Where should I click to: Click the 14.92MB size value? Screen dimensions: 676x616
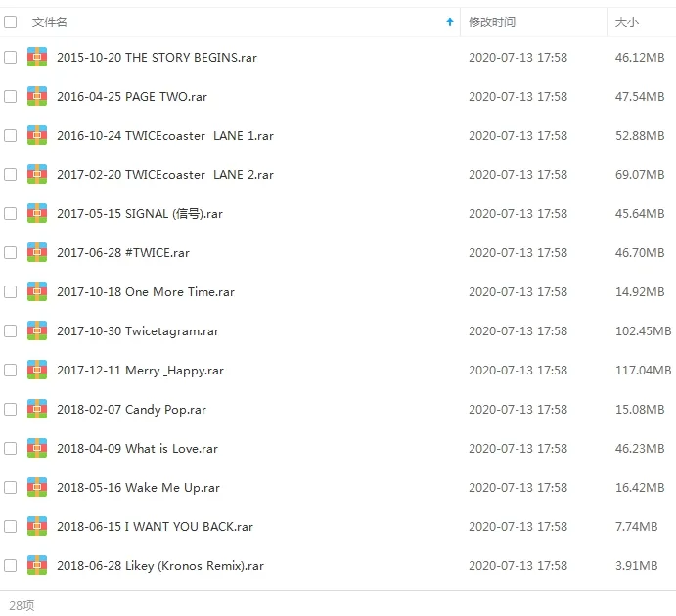[640, 292]
